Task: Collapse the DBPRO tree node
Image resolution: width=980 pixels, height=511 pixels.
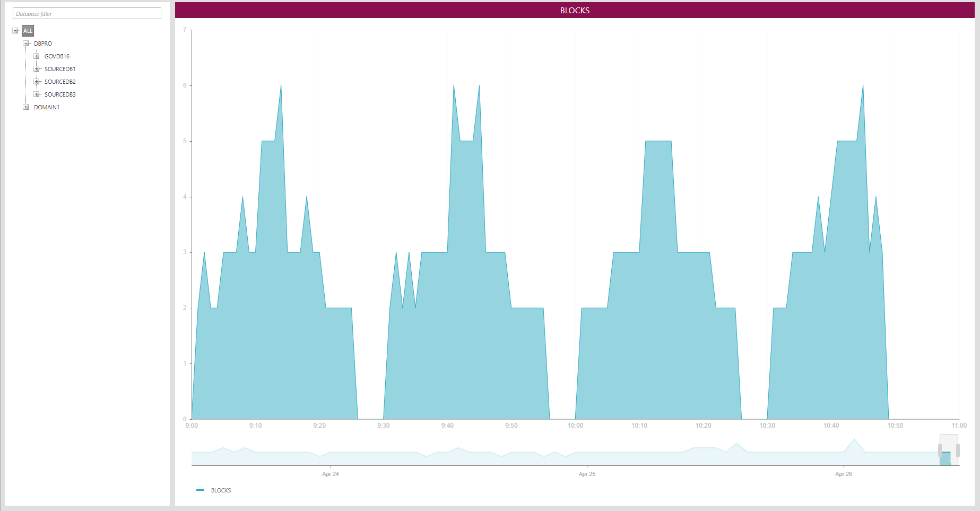Action: coord(25,44)
